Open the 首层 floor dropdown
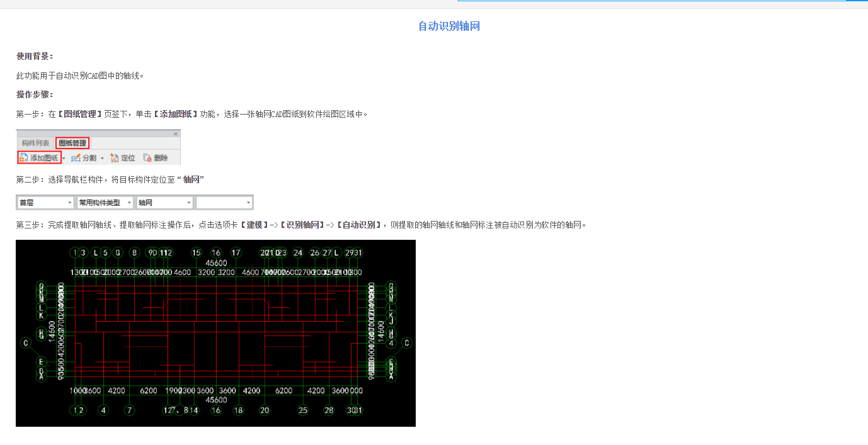The width and height of the screenshot is (868, 445). click(45, 203)
